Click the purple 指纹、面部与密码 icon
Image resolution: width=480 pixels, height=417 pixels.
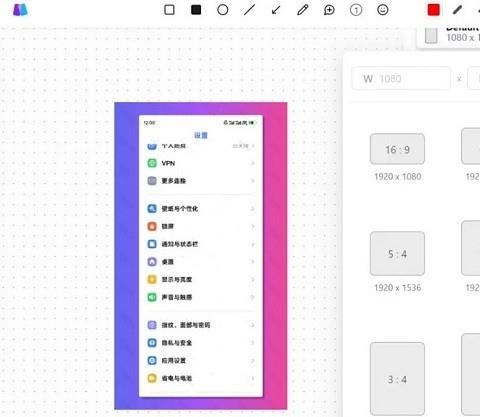pyautogui.click(x=152, y=325)
